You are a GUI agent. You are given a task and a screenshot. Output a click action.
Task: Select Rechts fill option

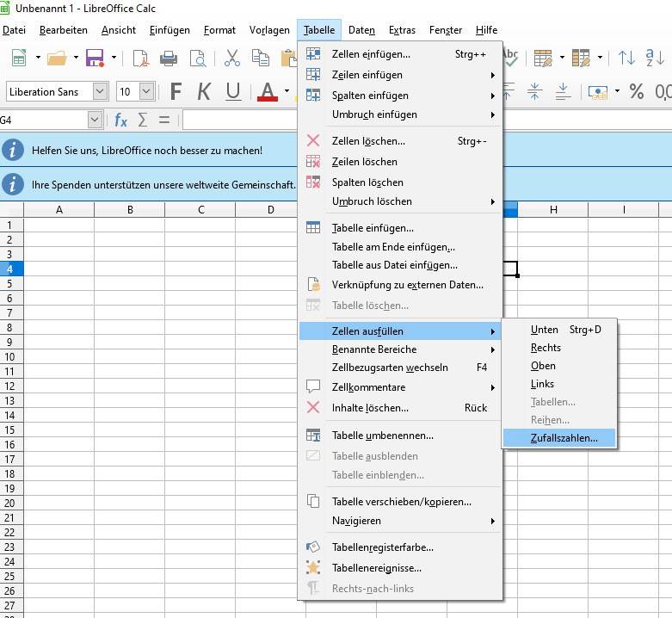pos(559,348)
